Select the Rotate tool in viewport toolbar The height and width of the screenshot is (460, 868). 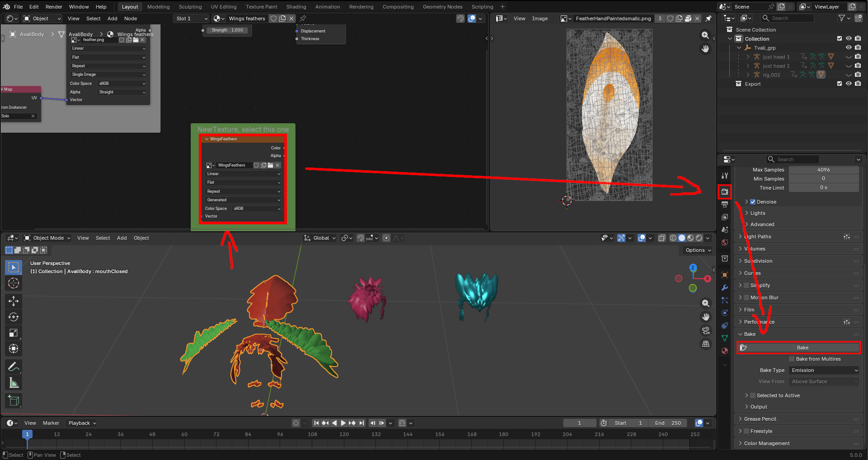click(x=14, y=317)
